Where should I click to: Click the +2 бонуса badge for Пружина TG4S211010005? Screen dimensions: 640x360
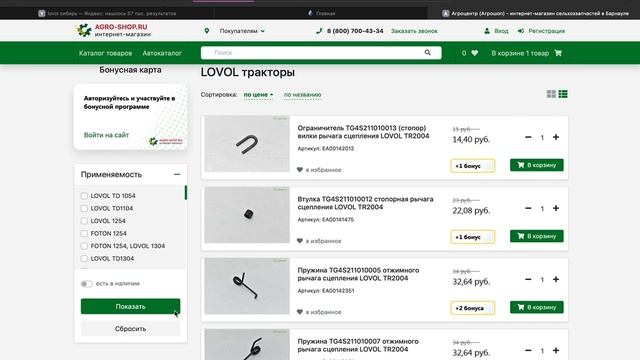[473, 308]
